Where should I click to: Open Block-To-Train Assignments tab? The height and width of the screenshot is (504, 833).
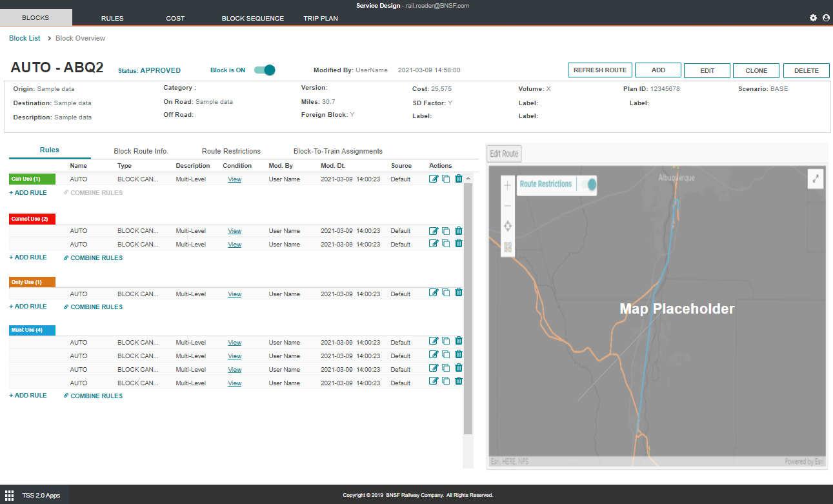(338, 151)
